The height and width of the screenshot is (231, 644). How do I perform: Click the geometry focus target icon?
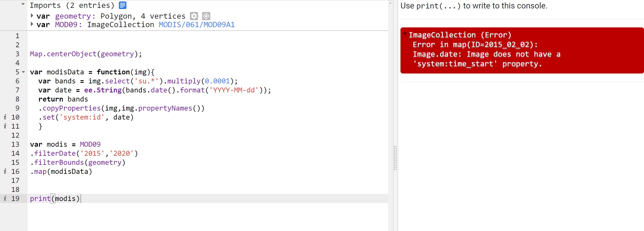[206, 16]
